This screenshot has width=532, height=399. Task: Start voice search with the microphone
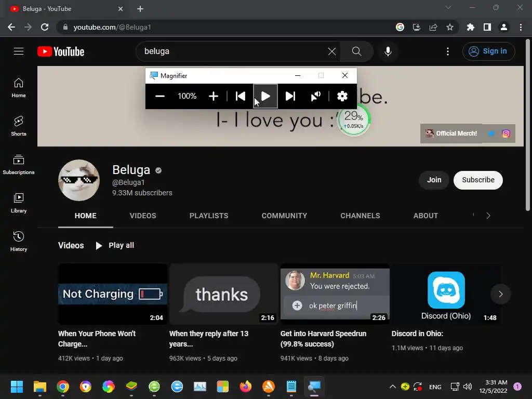[x=388, y=51]
